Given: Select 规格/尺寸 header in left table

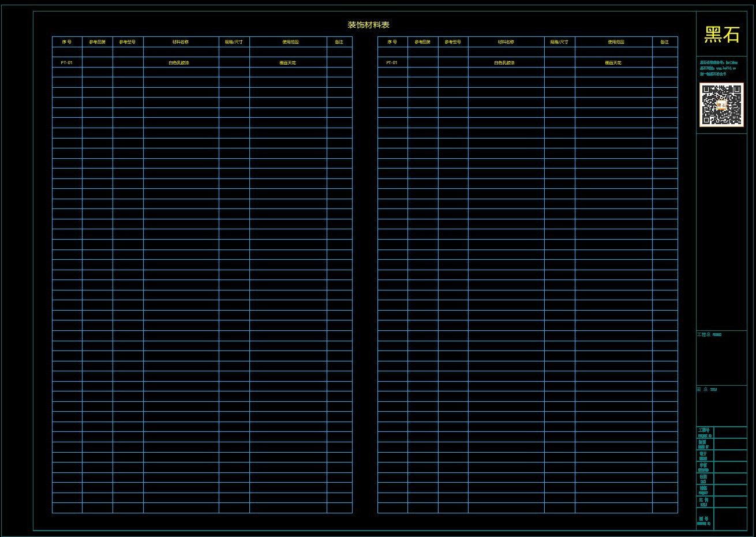Looking at the screenshot, I should point(234,42).
